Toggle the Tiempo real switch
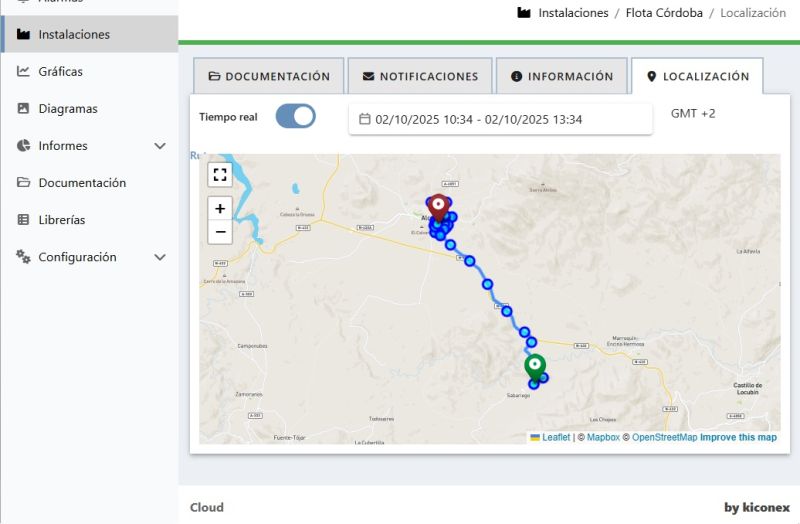This screenshot has height=524, width=800. pos(295,116)
